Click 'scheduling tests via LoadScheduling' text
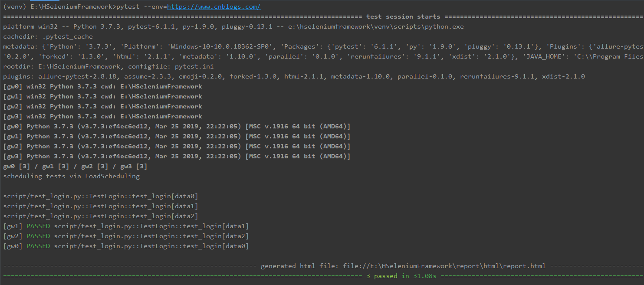644x285 pixels. (71, 177)
